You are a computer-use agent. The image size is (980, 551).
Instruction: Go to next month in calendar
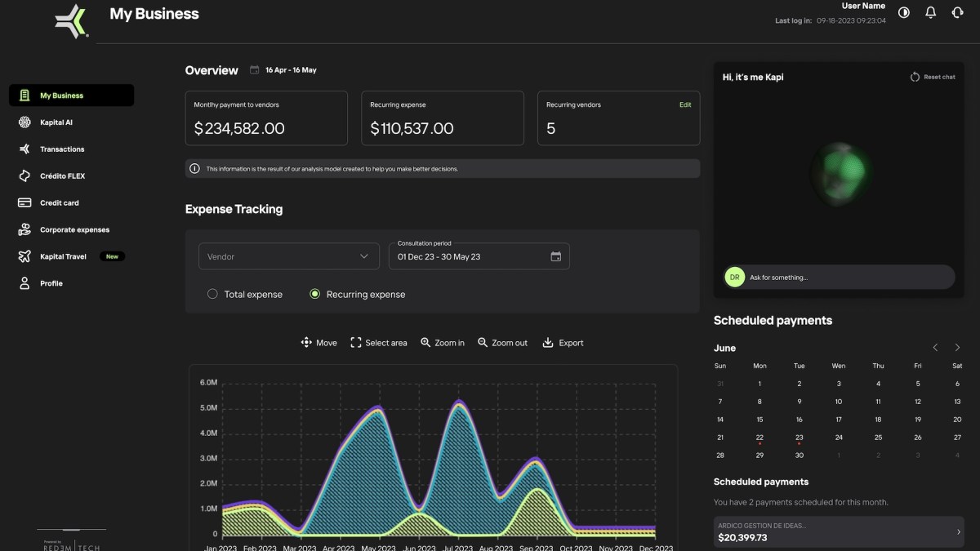click(957, 348)
